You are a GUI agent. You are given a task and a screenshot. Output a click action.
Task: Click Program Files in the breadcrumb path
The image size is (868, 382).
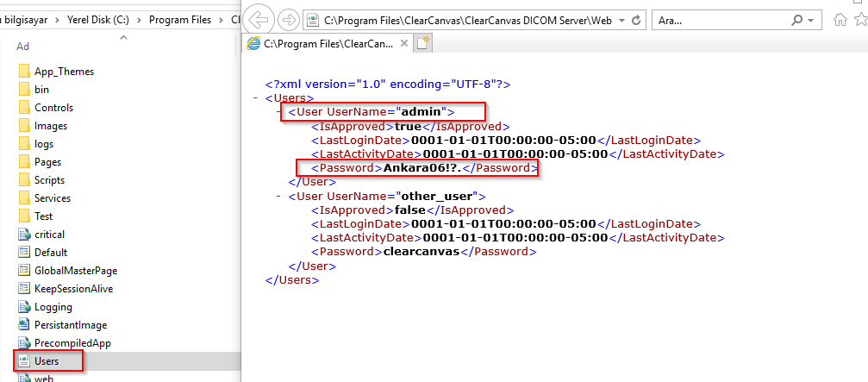pyautogui.click(x=180, y=20)
